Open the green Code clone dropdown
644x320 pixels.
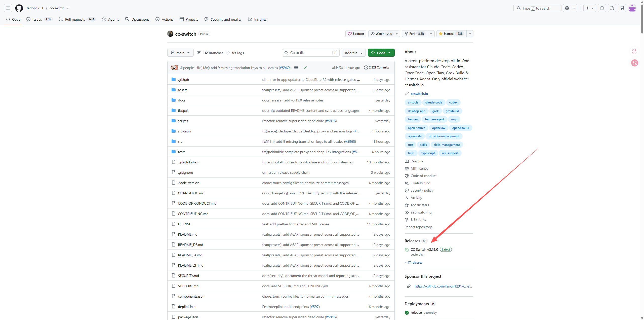[381, 53]
